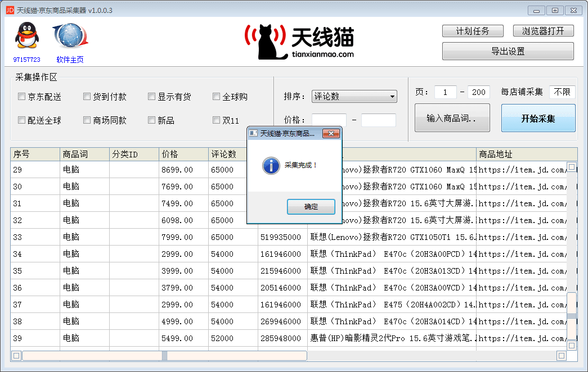The height and width of the screenshot is (372, 588).
Task: Click the 拯救者R720 GTX1050Ti product title
Action: pyautogui.click(x=393, y=237)
